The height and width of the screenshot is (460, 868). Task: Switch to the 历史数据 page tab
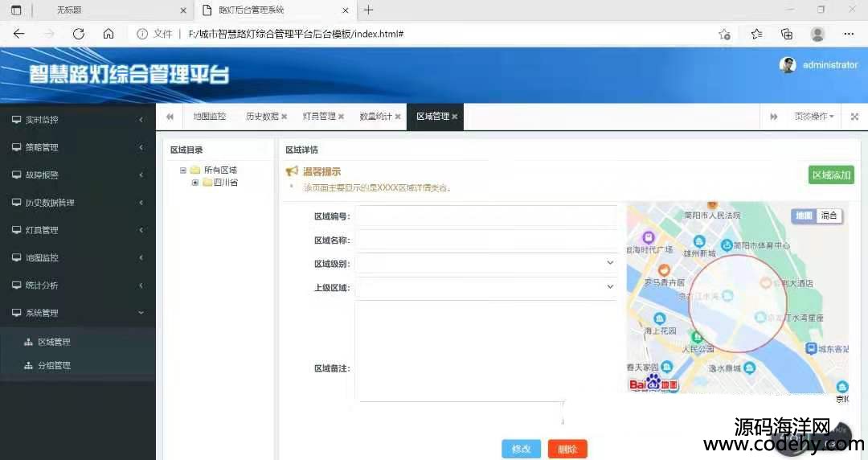click(262, 117)
